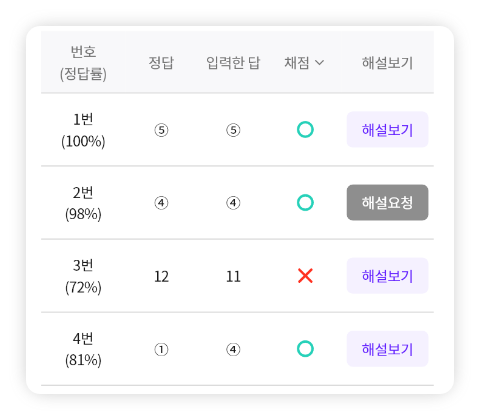Click correct answer 12 in question 3
Image resolution: width=480 pixels, height=420 pixels.
(x=161, y=277)
